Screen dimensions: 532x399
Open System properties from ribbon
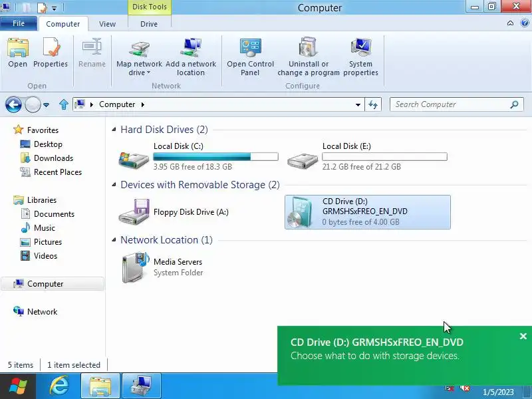360,57
